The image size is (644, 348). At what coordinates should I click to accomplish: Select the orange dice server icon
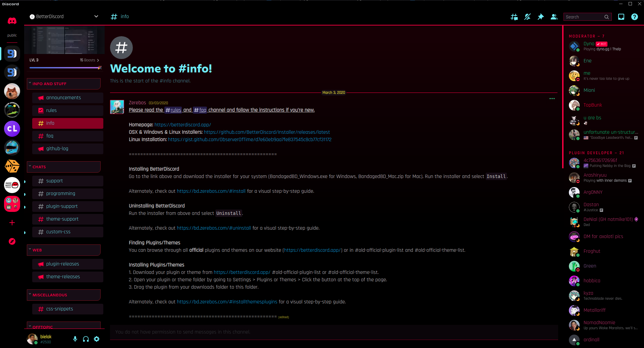point(12,166)
